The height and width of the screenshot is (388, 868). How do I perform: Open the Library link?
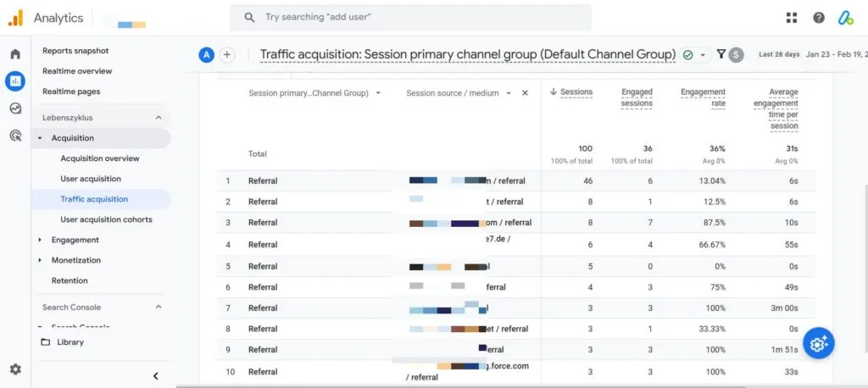70,342
